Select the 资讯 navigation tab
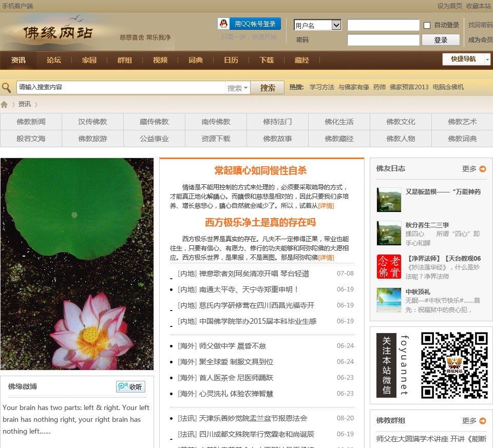493x448 pixels. 18,60
